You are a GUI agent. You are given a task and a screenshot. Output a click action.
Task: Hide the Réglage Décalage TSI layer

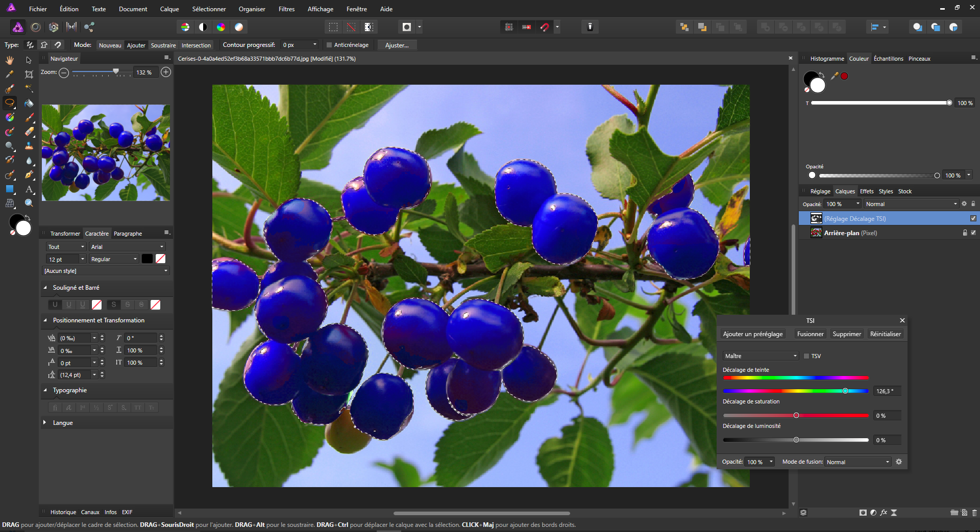pos(973,218)
